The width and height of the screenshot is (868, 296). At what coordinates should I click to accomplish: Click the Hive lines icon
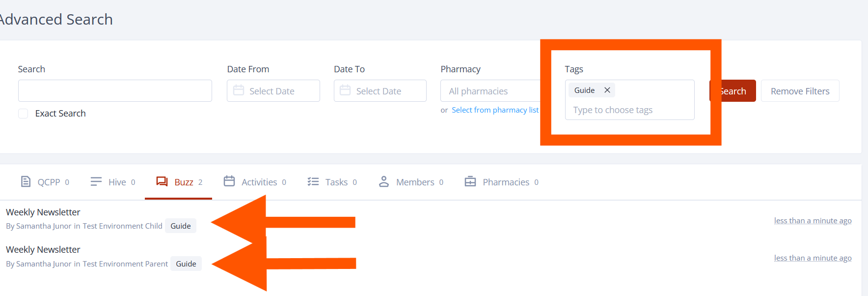[96, 182]
